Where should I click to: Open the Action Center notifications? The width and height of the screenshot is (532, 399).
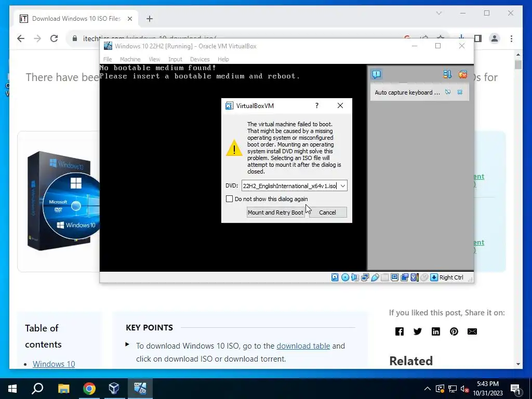tap(515, 389)
